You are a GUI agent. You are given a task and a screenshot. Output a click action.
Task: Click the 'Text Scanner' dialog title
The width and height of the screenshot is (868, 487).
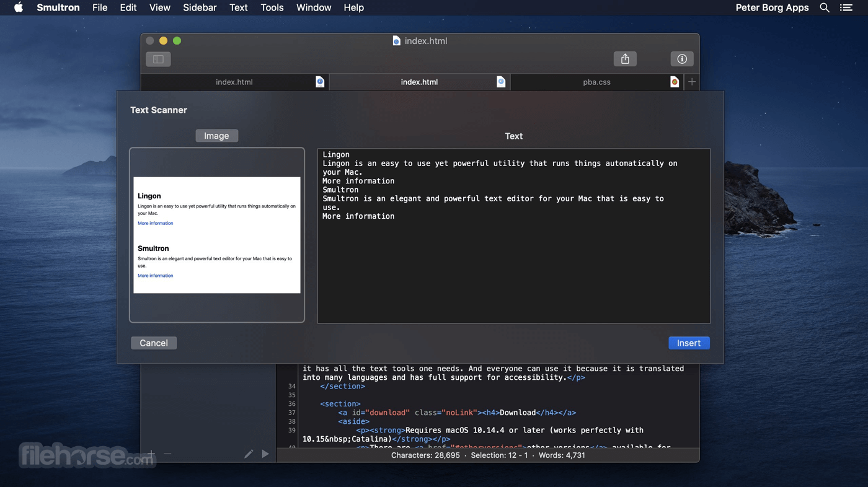click(x=159, y=110)
